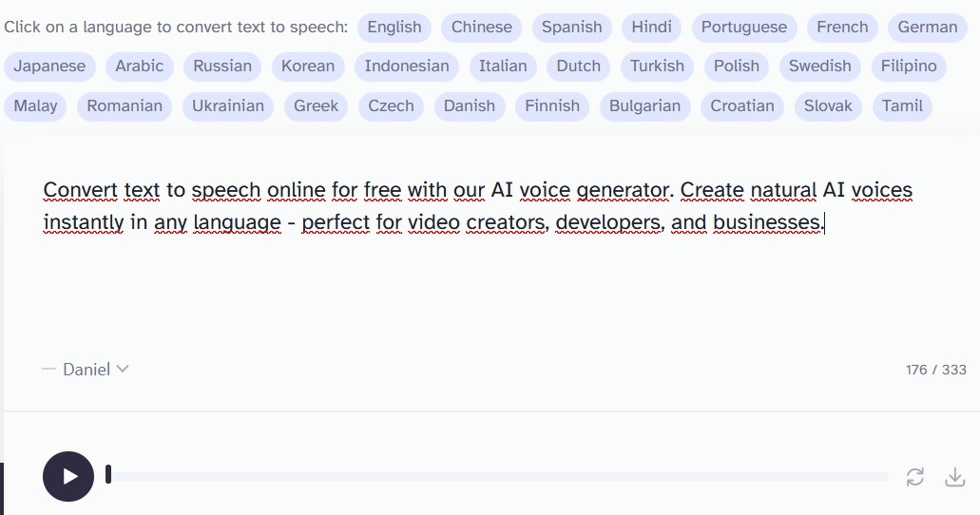Select Japanese language
This screenshot has width=980, height=515.
point(50,67)
